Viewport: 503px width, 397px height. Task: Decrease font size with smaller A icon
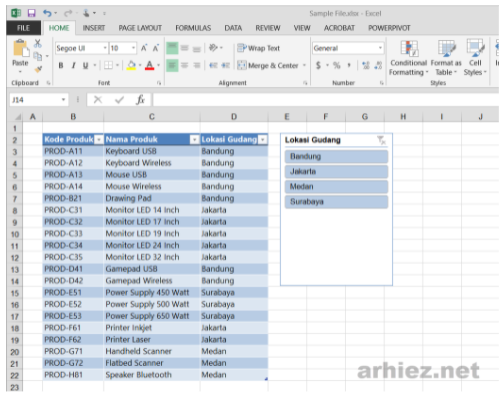[x=156, y=48]
